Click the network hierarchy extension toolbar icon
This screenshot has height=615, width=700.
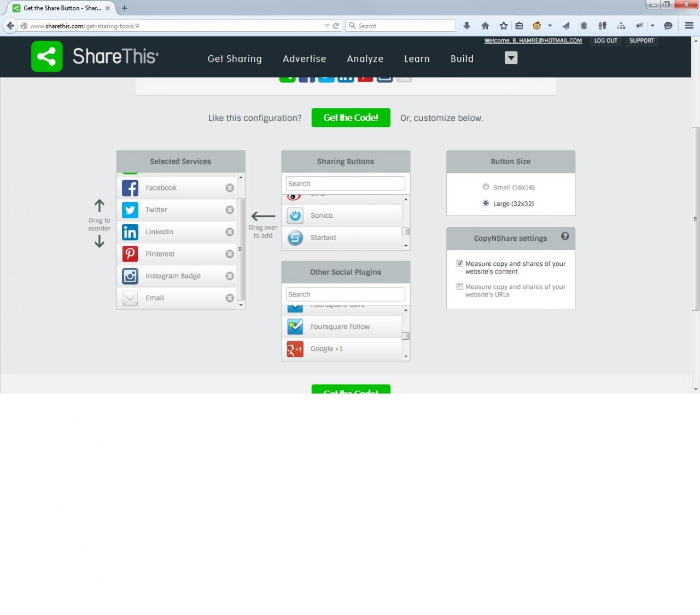click(621, 26)
